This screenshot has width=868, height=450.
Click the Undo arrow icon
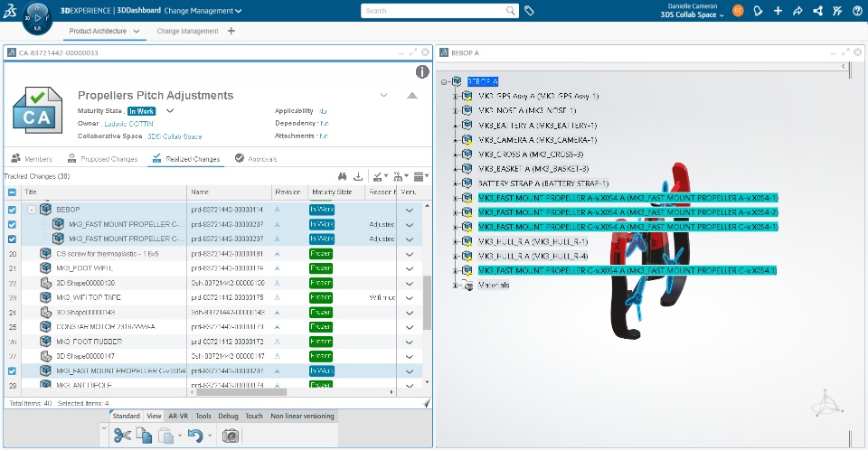pyautogui.click(x=195, y=436)
